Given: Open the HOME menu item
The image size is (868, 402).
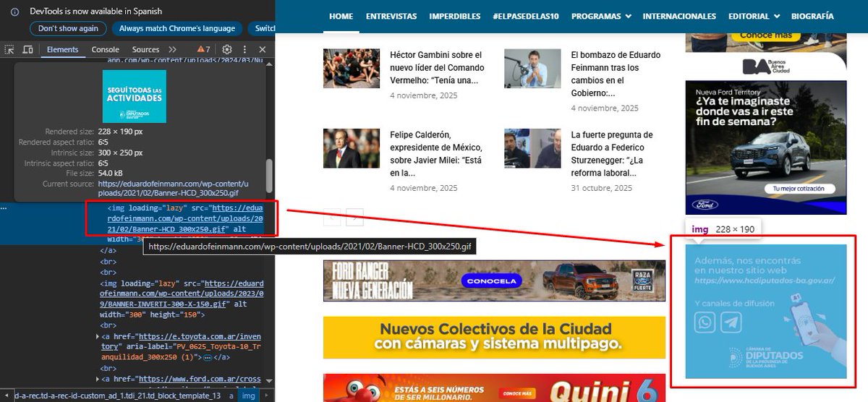Looking at the screenshot, I should [341, 16].
